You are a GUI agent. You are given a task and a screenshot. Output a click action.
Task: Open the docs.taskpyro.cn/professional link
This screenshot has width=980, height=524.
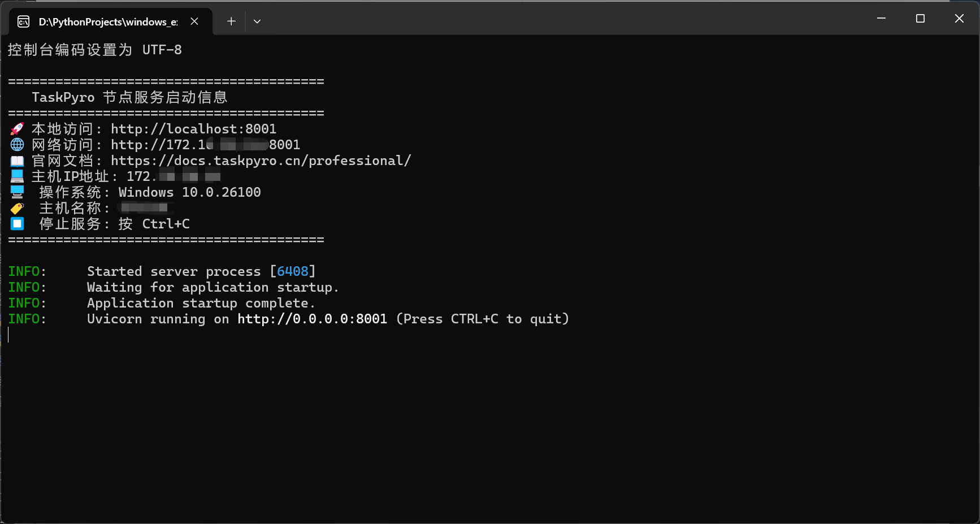(261, 161)
